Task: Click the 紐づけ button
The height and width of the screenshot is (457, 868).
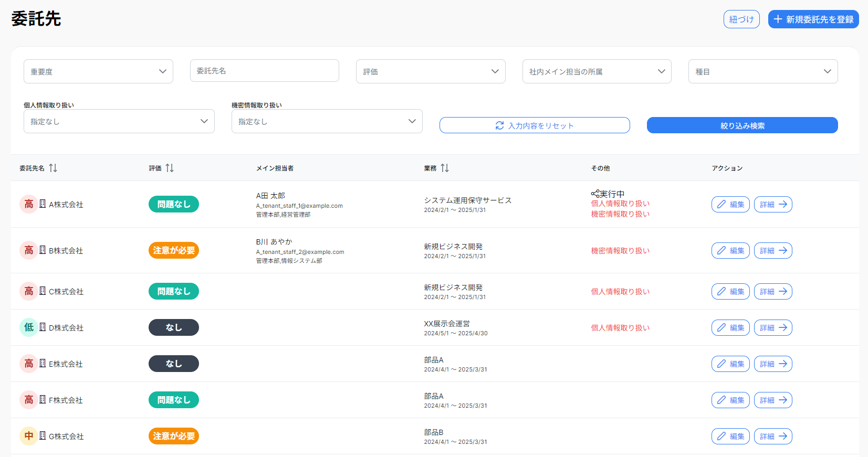Action: coord(741,19)
